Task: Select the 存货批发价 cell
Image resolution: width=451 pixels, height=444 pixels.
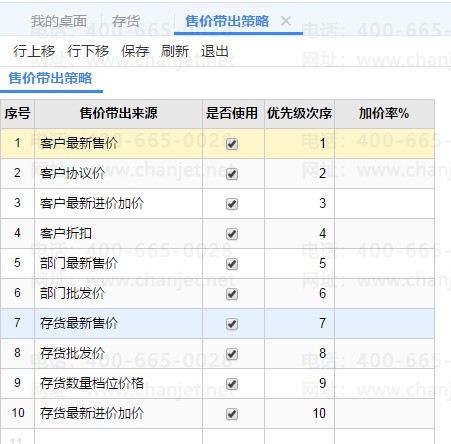Action: [x=118, y=353]
